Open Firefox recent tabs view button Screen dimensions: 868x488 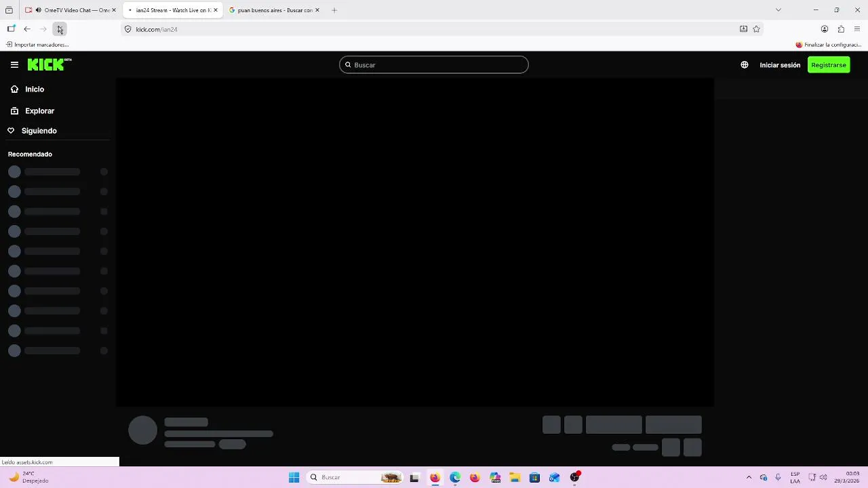[9, 10]
